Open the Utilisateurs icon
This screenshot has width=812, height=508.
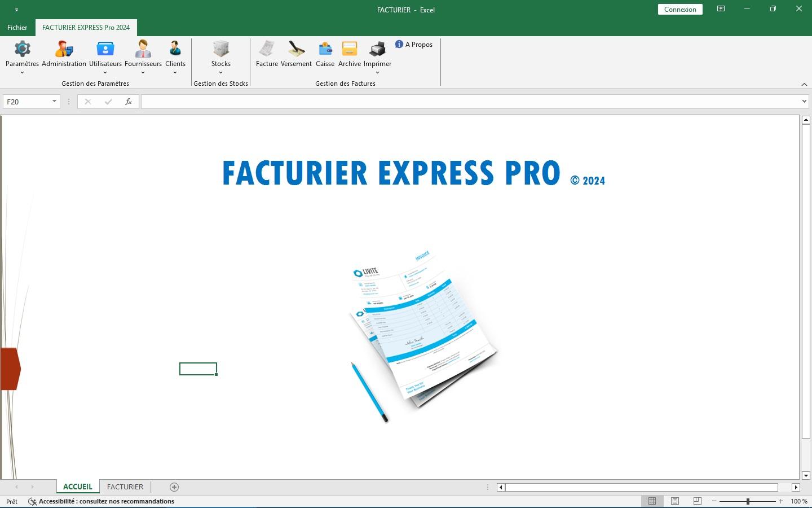pos(105,49)
